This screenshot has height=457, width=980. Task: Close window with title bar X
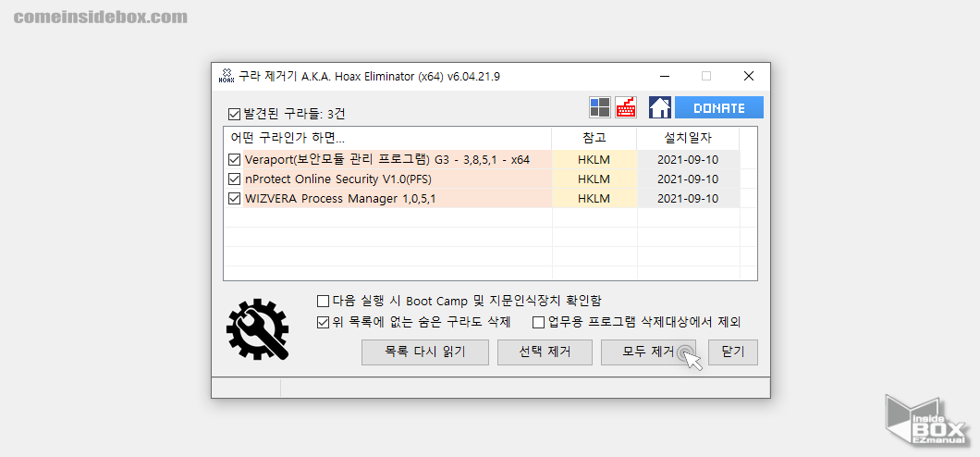click(x=749, y=76)
